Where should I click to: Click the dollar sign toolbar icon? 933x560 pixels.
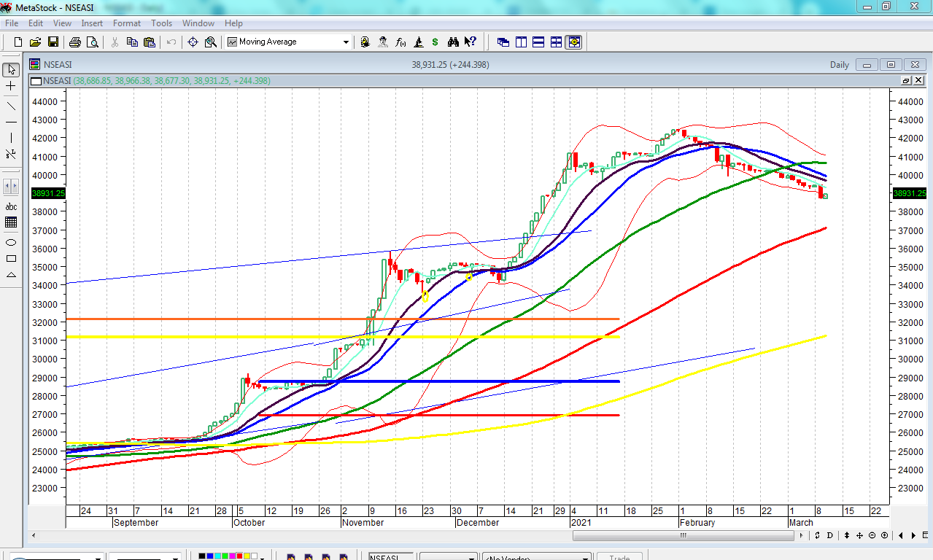435,42
